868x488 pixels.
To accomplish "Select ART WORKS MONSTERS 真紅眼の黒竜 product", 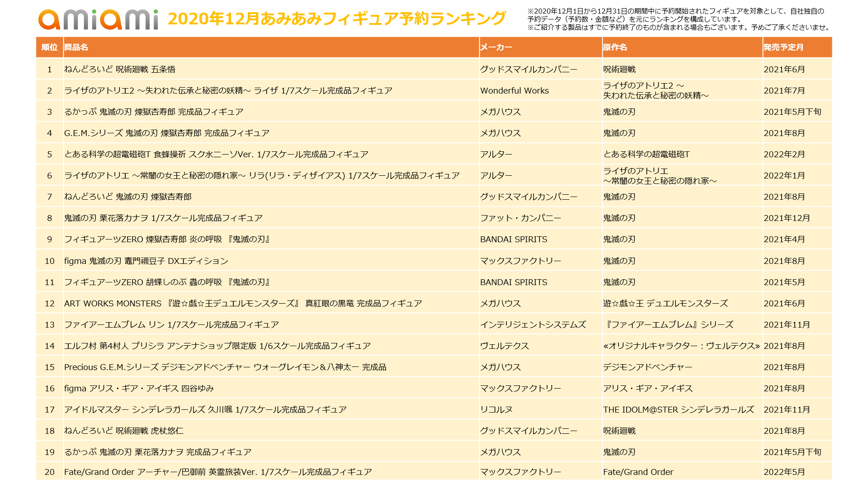I will [243, 303].
